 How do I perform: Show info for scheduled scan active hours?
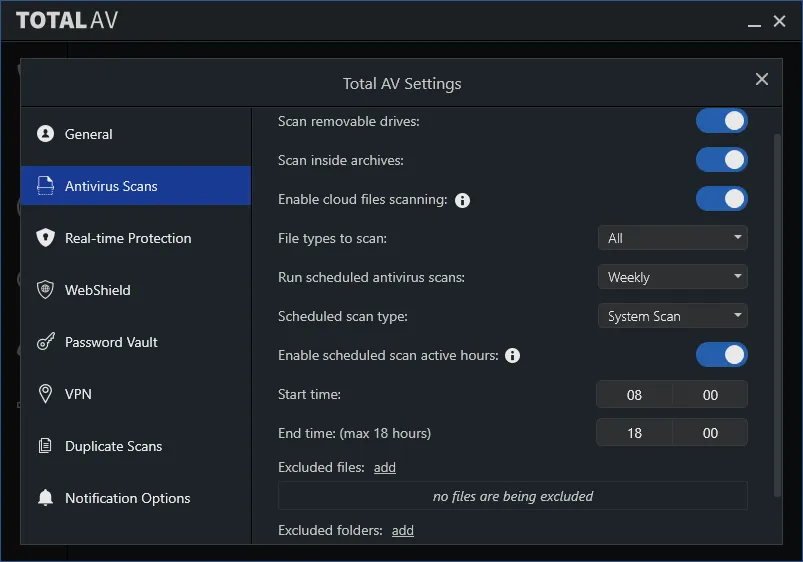point(512,356)
